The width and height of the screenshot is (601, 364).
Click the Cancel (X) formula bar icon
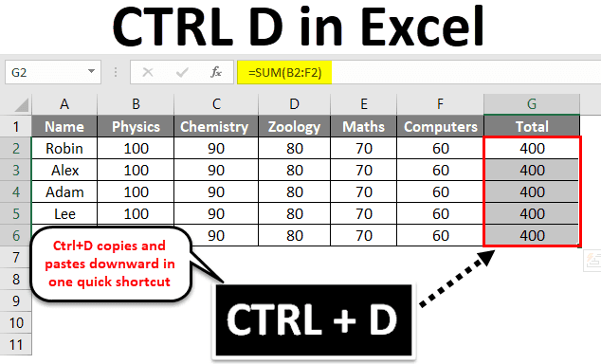pos(148,72)
